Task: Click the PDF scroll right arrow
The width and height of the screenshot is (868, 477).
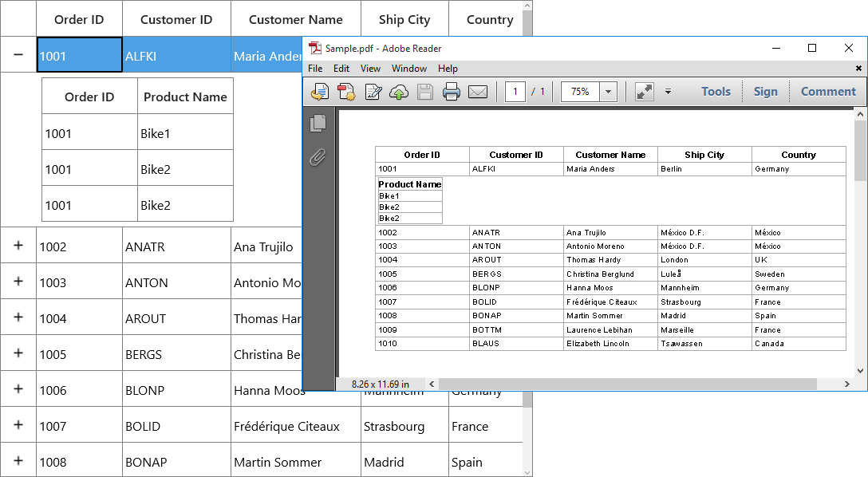Action: tap(847, 384)
